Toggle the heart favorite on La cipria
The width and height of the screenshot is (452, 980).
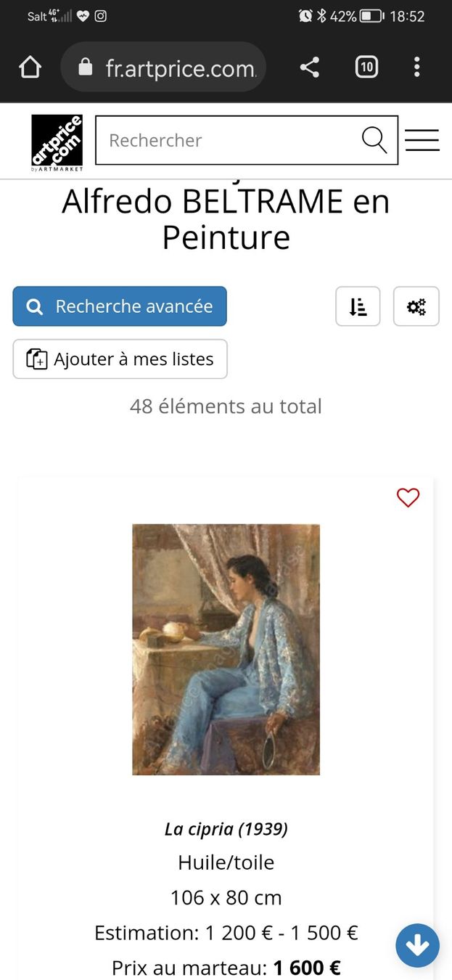(408, 498)
